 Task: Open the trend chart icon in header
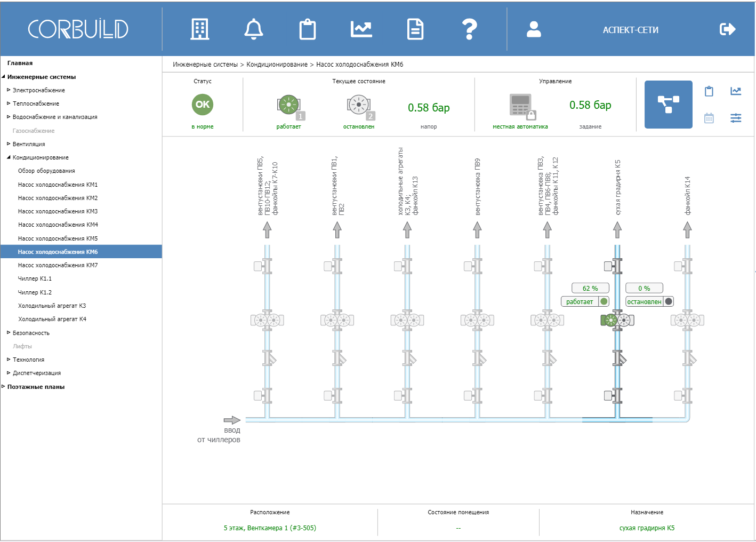point(361,29)
